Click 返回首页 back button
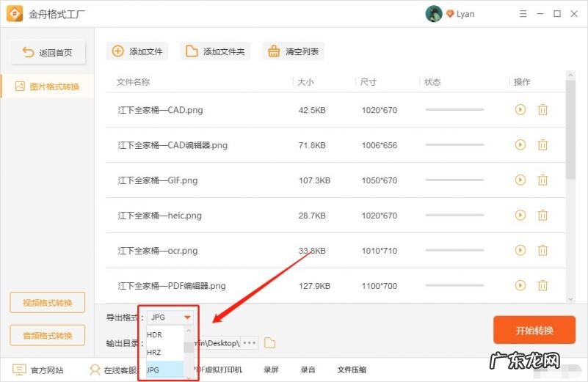 click(x=48, y=53)
